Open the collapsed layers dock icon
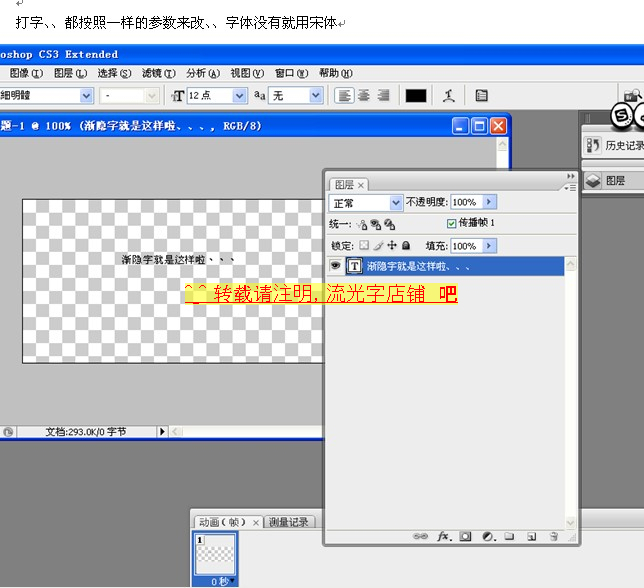Viewport: 644px width, 588px height. (x=593, y=181)
